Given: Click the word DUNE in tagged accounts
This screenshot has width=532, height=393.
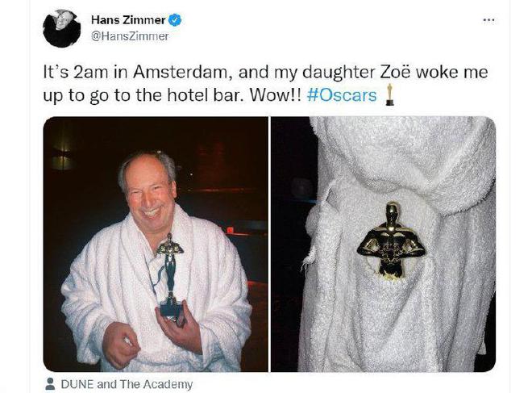Looking at the screenshot, I should (77, 384).
